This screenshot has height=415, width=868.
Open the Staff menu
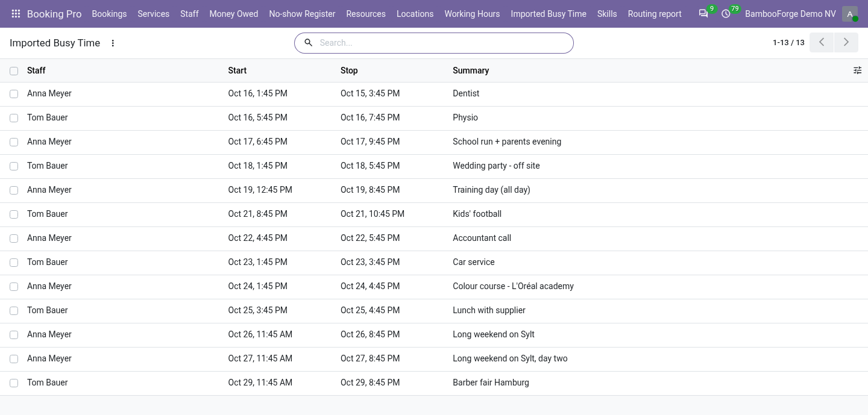coord(189,14)
